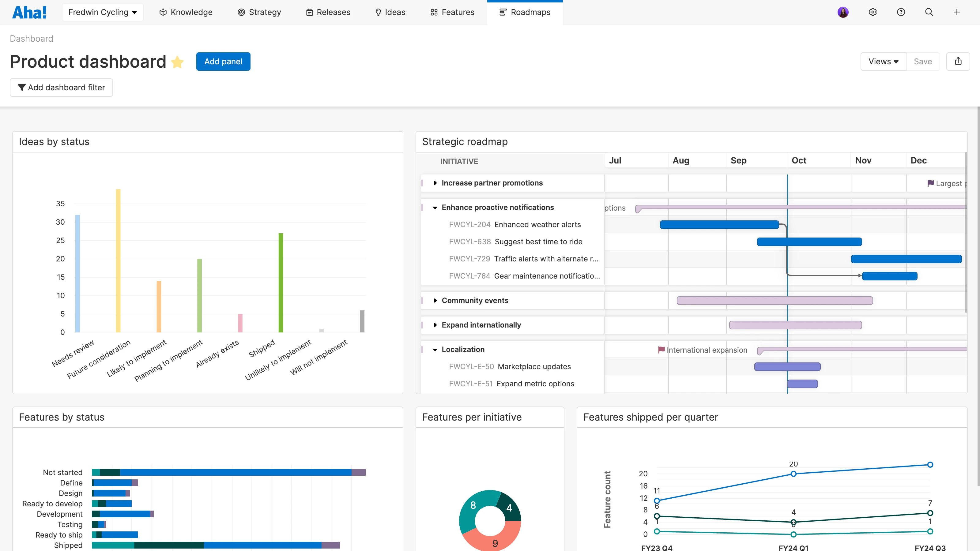Go to the Releases tab
The image size is (980, 551).
(x=328, y=12)
